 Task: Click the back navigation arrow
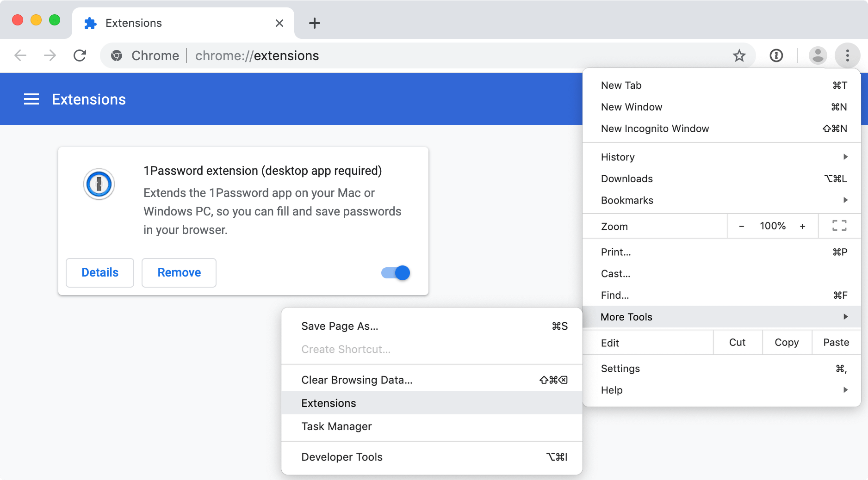[x=20, y=55]
